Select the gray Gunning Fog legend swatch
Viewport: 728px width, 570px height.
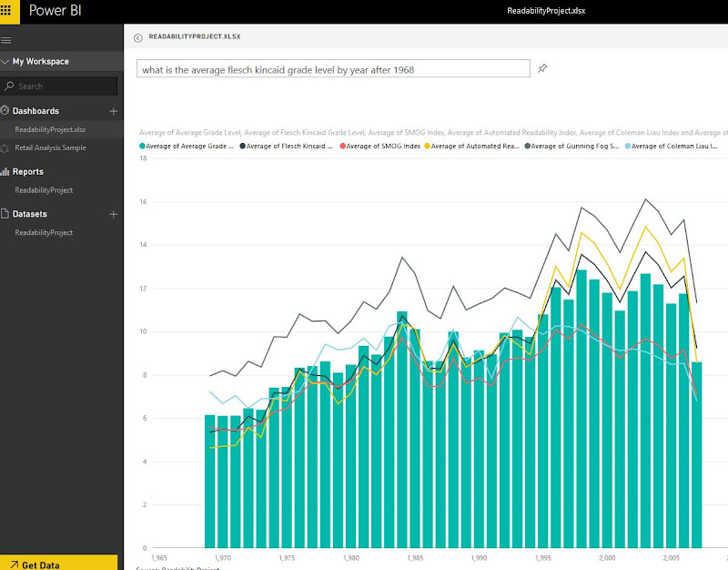[x=528, y=146]
